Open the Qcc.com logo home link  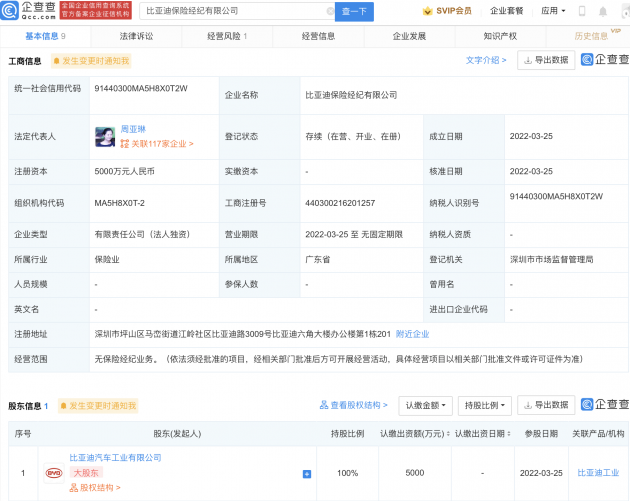[28, 10]
